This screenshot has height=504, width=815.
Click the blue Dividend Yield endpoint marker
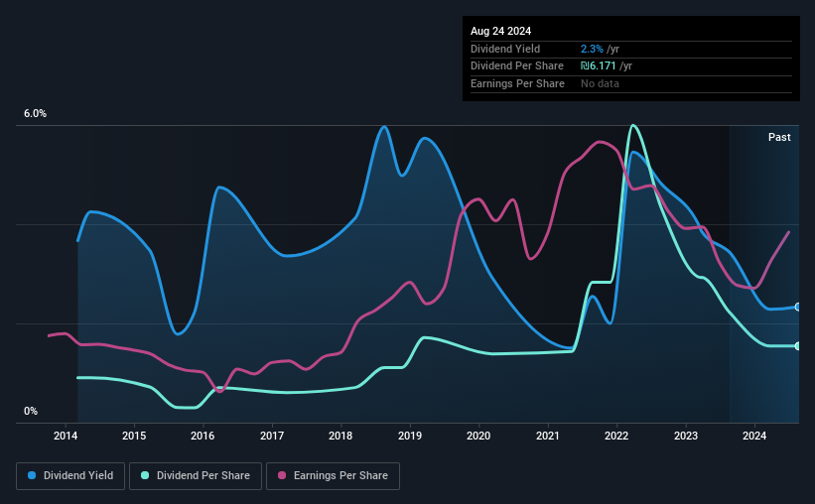798,308
